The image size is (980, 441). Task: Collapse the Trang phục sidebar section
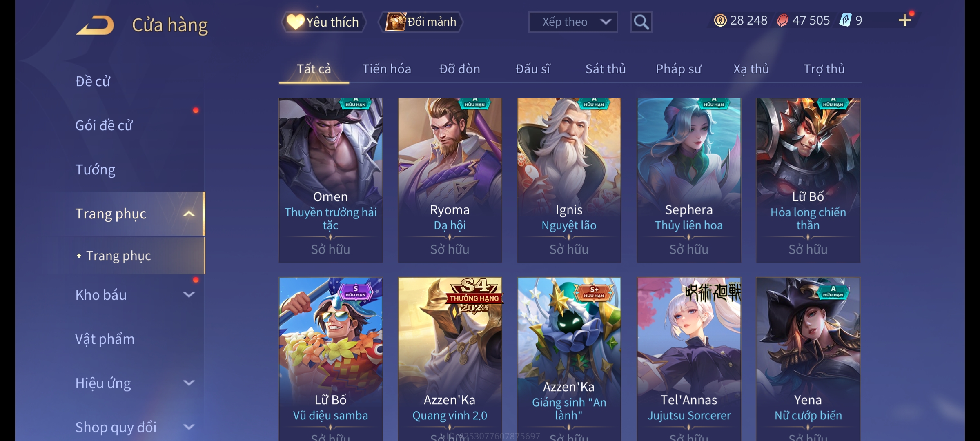point(189,214)
